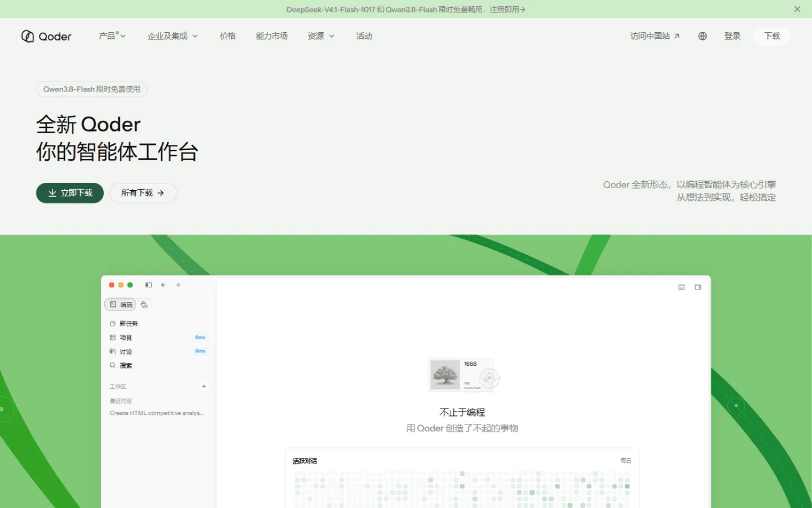Add a workspace with the 工作区 plus icon
Screen dimensions: 812x508
click(x=204, y=387)
